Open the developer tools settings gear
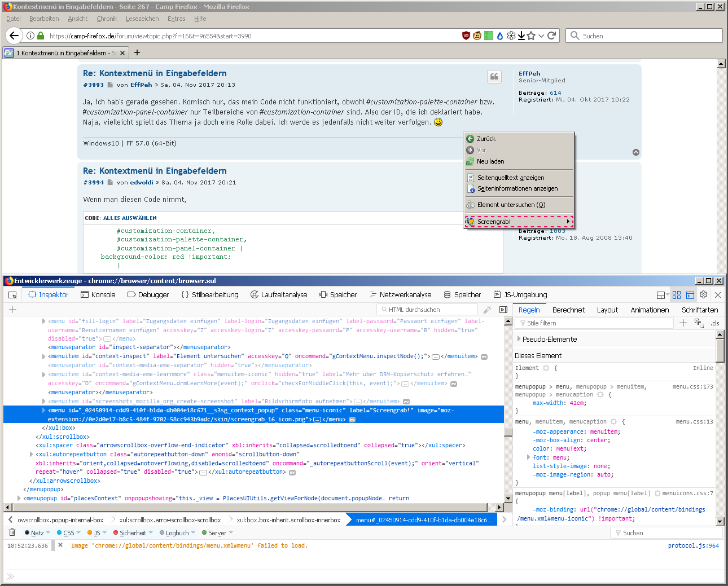Screen dimensions: 728x586 pyautogui.click(x=703, y=294)
